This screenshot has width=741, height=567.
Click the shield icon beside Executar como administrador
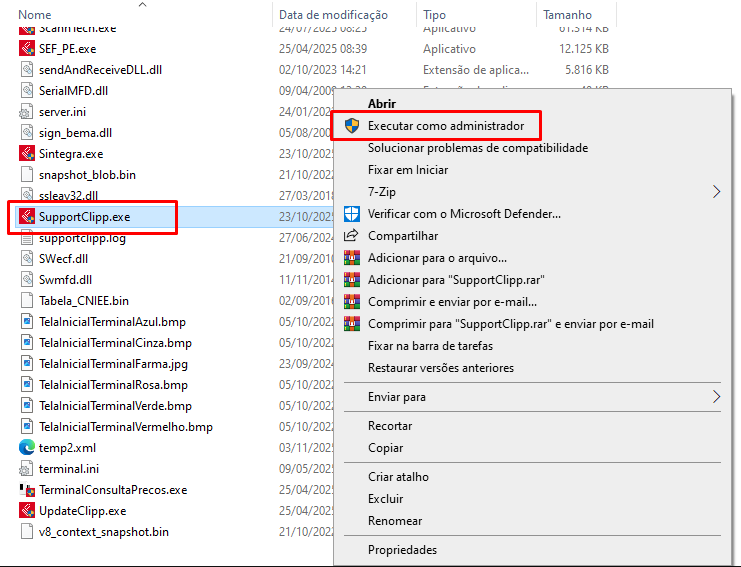tap(351, 126)
